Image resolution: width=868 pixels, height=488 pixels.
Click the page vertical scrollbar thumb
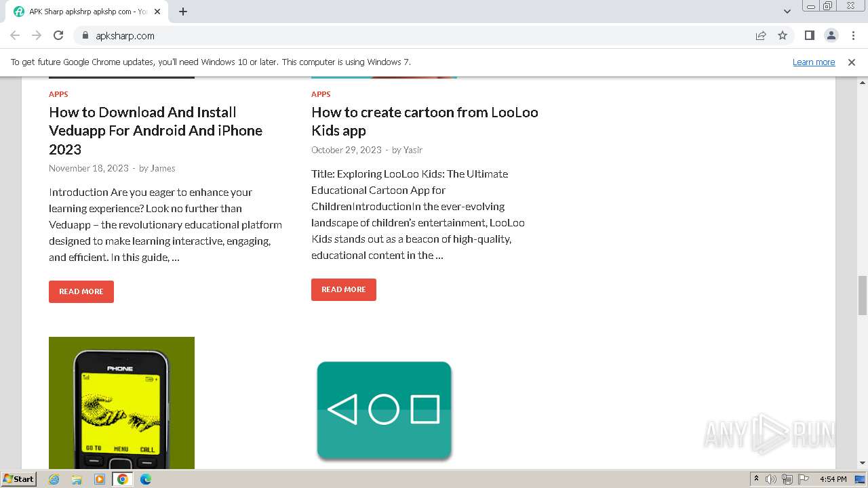[862, 296]
